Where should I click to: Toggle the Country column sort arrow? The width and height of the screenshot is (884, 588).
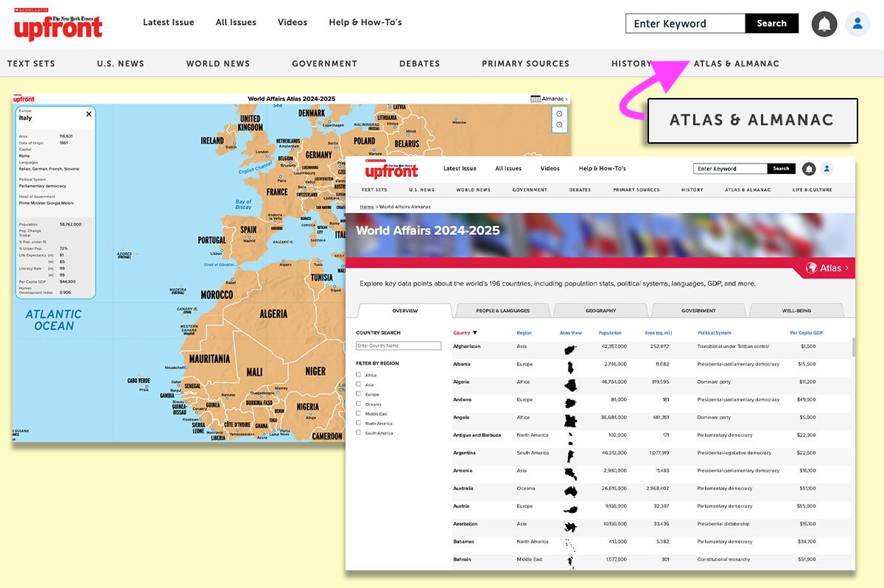[475, 333]
